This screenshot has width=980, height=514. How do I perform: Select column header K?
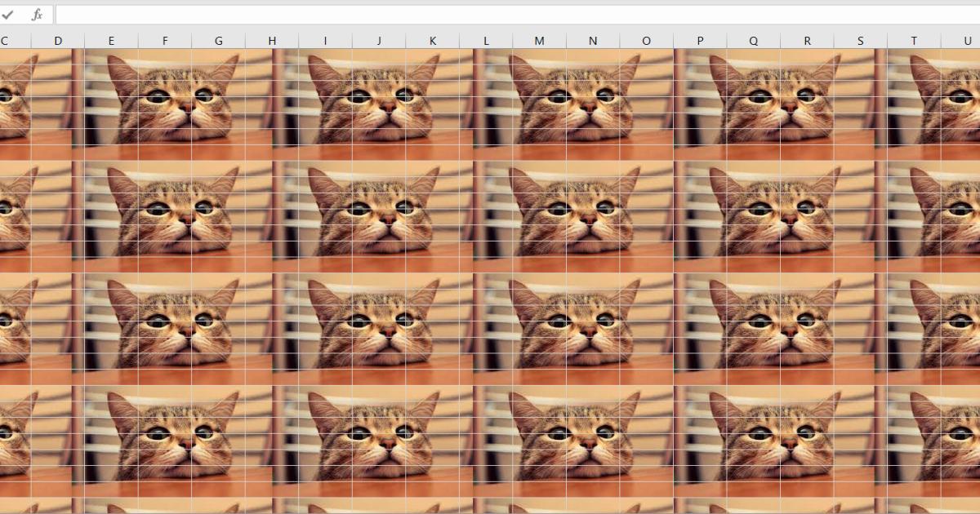[x=433, y=38]
